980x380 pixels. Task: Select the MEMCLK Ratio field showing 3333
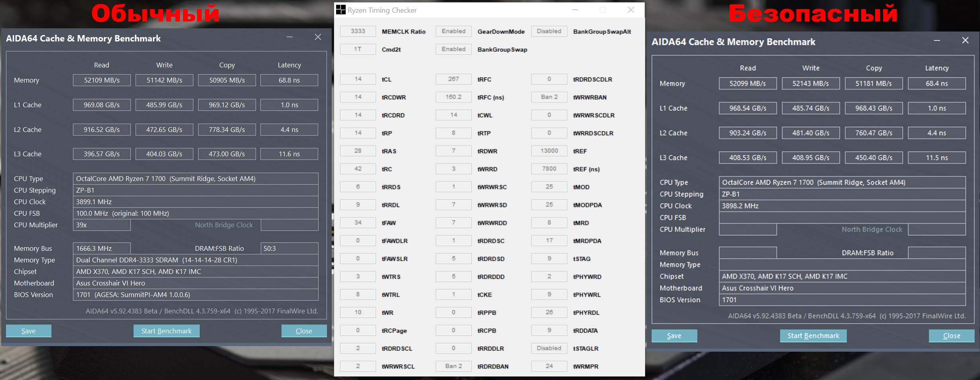358,31
